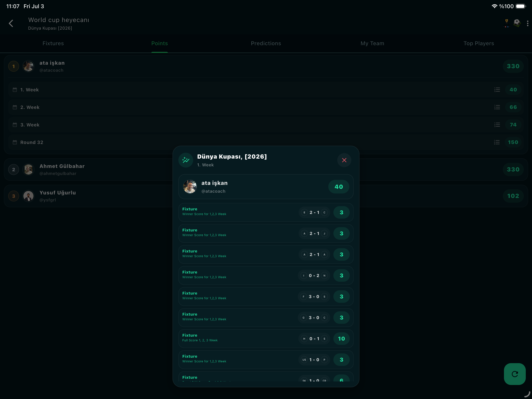Go to the My Team tab

(x=372, y=43)
